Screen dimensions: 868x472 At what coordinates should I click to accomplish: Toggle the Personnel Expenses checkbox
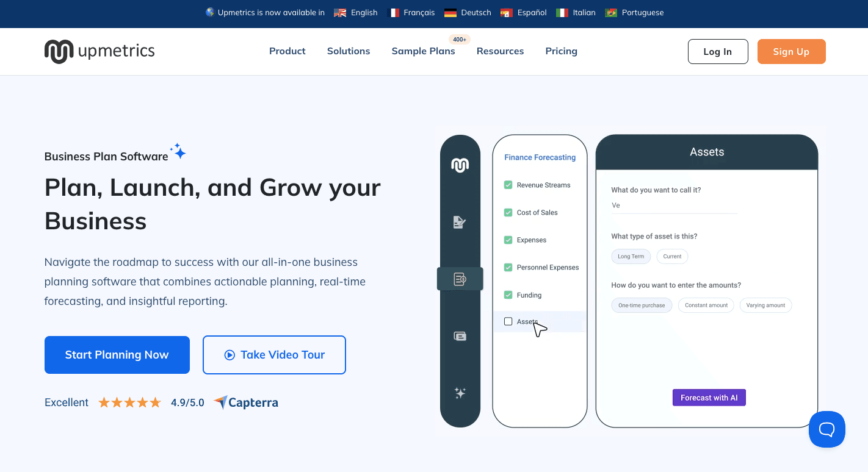[x=508, y=267]
